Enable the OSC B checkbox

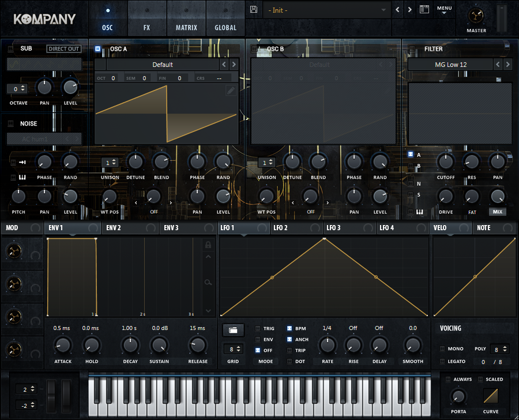[254, 48]
